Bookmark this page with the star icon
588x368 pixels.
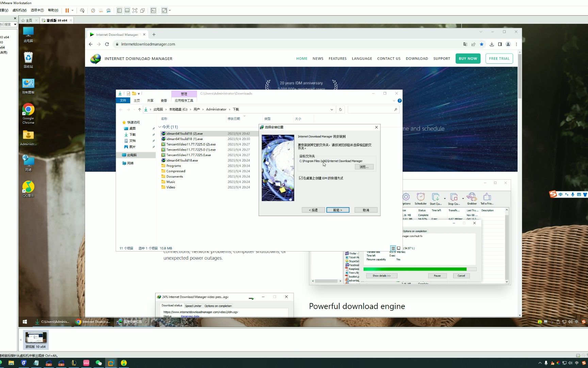[x=481, y=44]
